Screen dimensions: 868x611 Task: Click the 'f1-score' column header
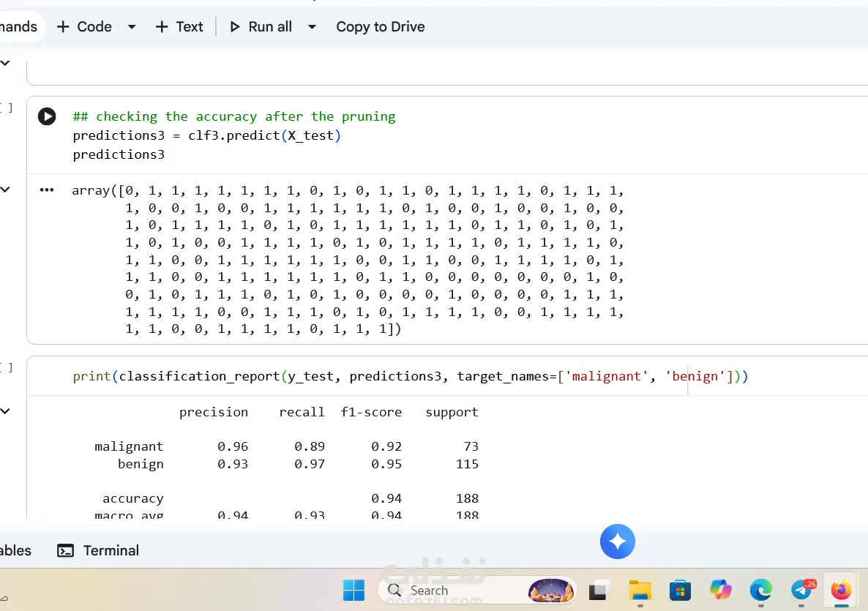pyautogui.click(x=372, y=412)
